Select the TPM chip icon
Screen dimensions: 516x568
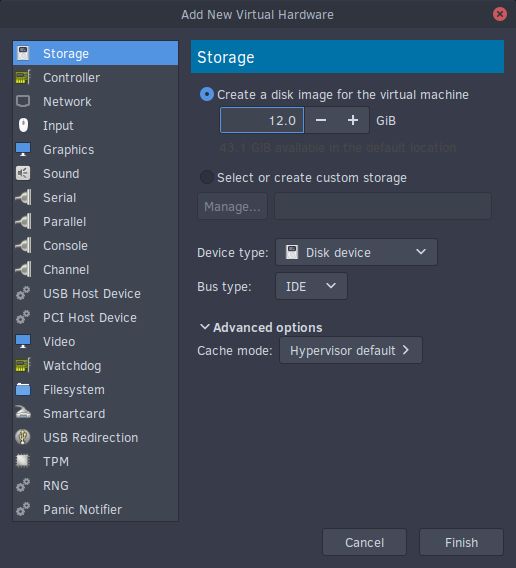(23, 461)
